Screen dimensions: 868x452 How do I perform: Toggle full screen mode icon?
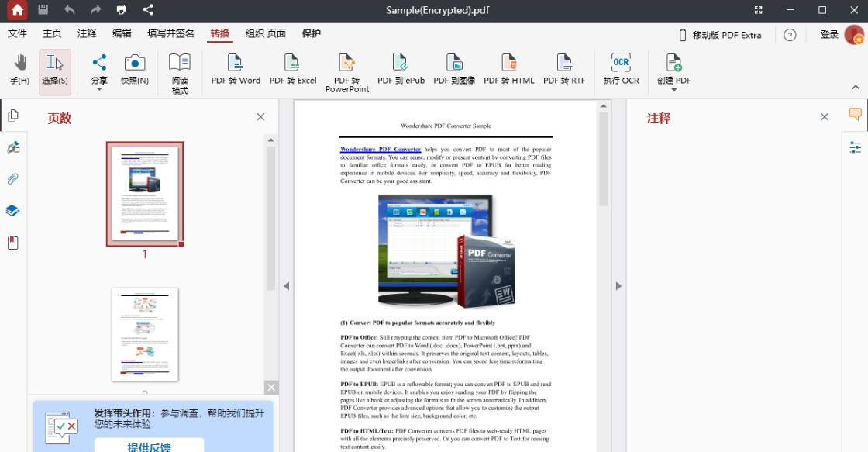click(x=759, y=10)
